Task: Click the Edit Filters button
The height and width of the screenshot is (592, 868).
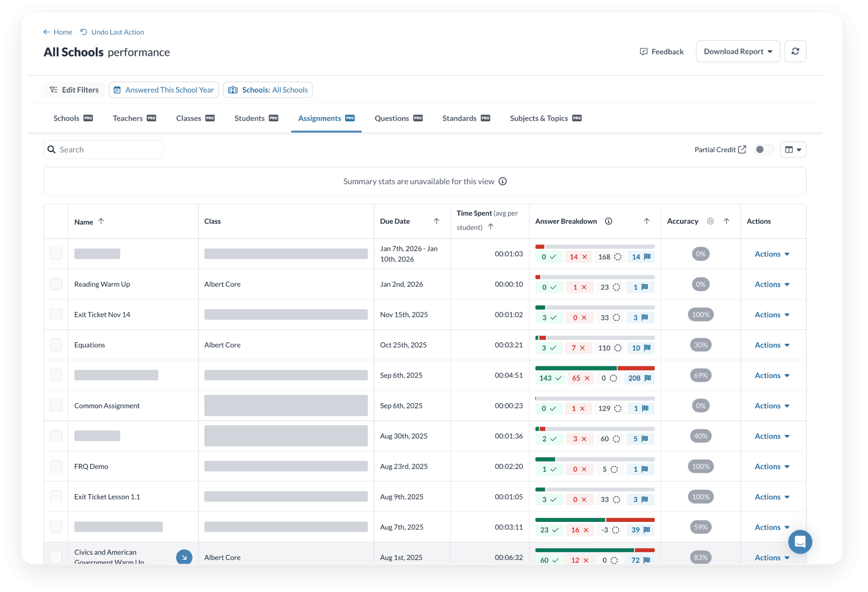Action: click(74, 90)
